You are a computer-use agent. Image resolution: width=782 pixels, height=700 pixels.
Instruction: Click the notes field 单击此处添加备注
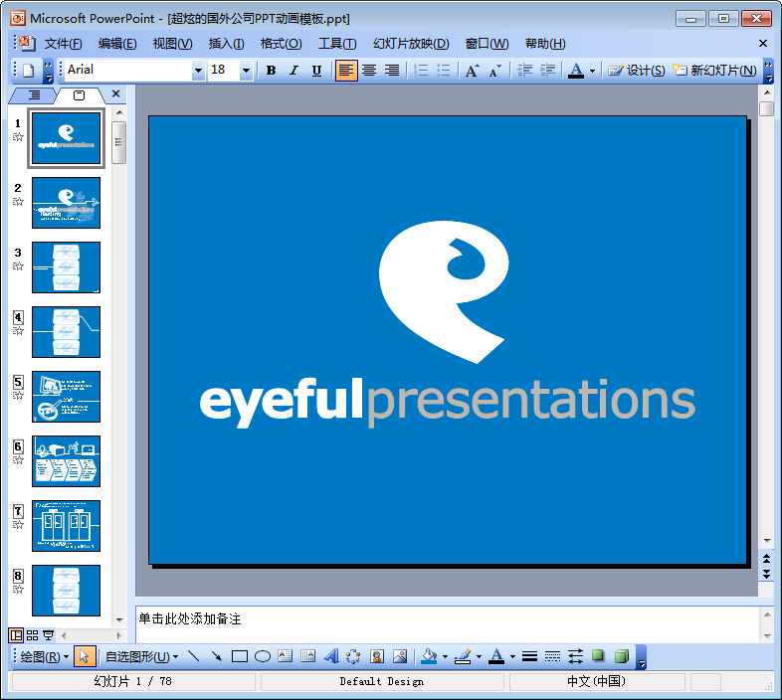447,624
